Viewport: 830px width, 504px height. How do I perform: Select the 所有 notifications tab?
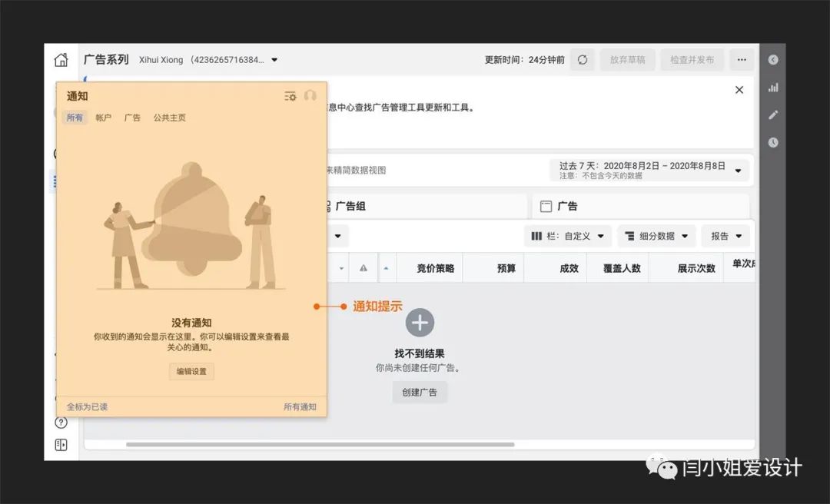click(75, 118)
